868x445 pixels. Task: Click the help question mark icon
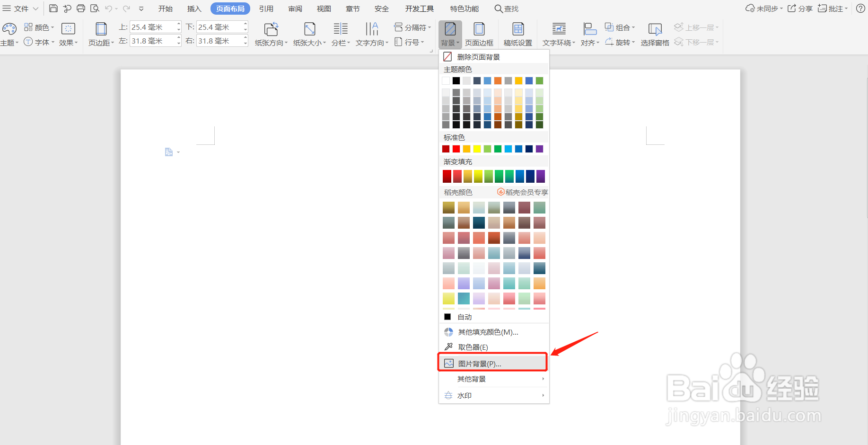click(861, 9)
